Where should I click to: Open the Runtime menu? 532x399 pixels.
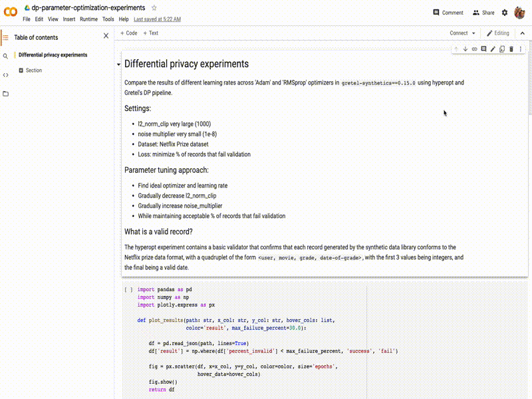pos(88,19)
